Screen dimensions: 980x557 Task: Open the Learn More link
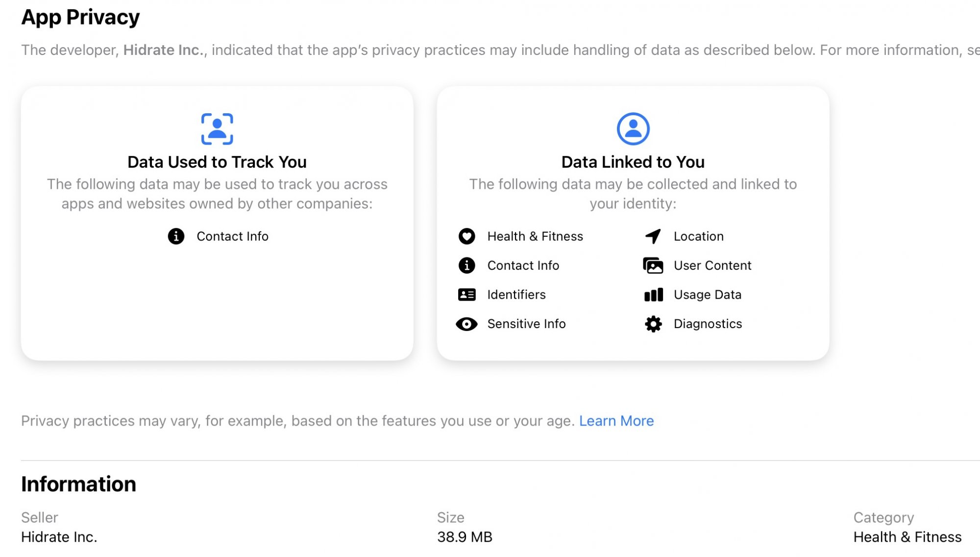[616, 421]
